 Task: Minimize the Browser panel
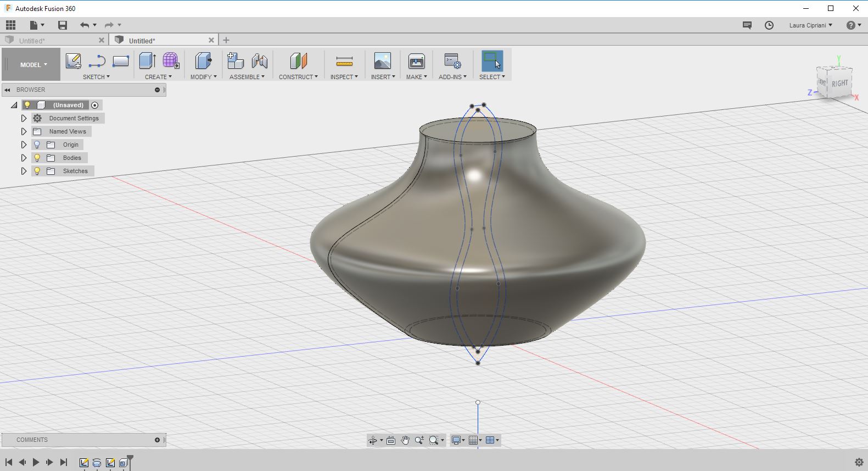(157, 90)
